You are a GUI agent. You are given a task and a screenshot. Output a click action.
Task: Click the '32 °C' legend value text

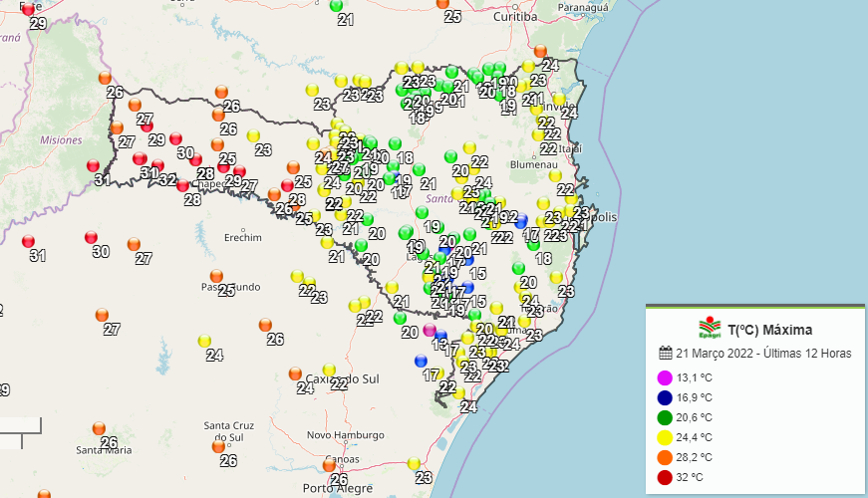point(690,477)
